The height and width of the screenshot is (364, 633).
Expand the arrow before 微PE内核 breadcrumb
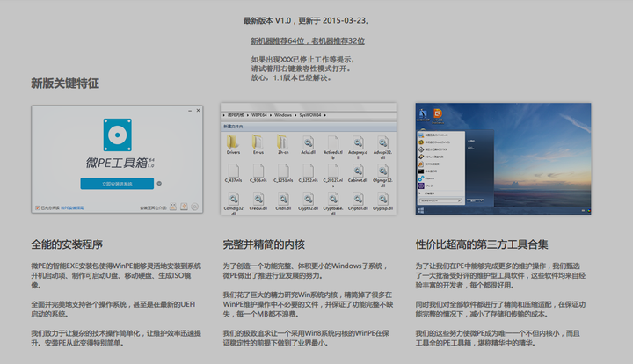tap(224, 115)
